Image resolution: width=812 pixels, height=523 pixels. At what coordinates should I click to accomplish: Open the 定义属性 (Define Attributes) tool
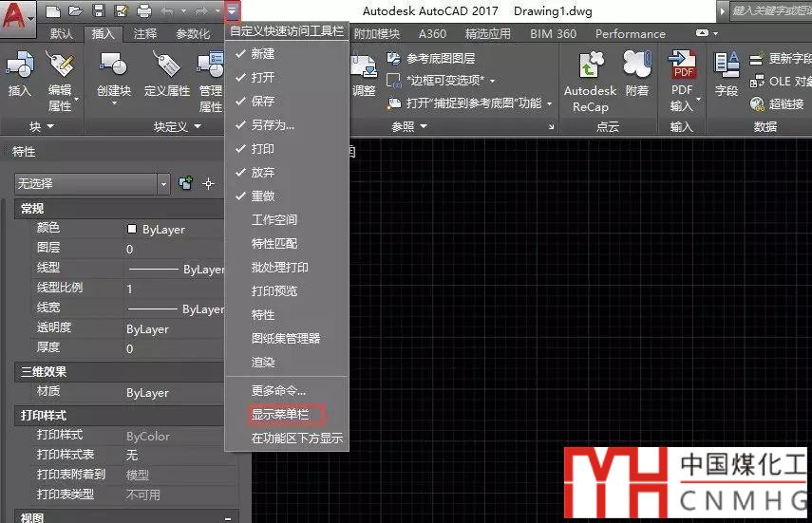(x=167, y=74)
